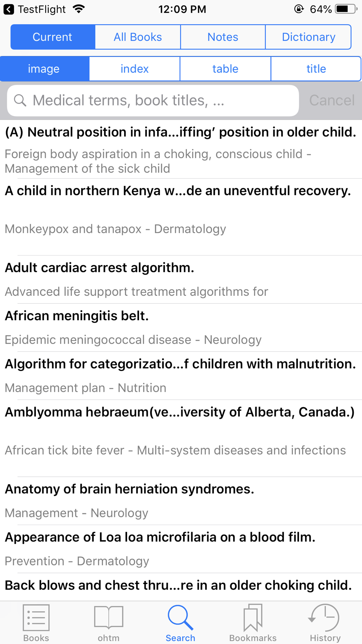Filter results by title
Viewport: 362px width, 644px height.
pyautogui.click(x=316, y=69)
